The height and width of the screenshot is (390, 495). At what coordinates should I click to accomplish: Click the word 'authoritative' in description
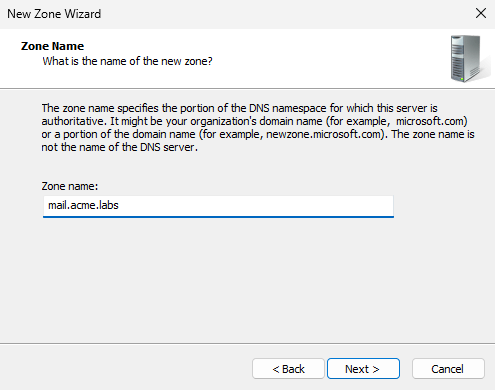[71, 121]
